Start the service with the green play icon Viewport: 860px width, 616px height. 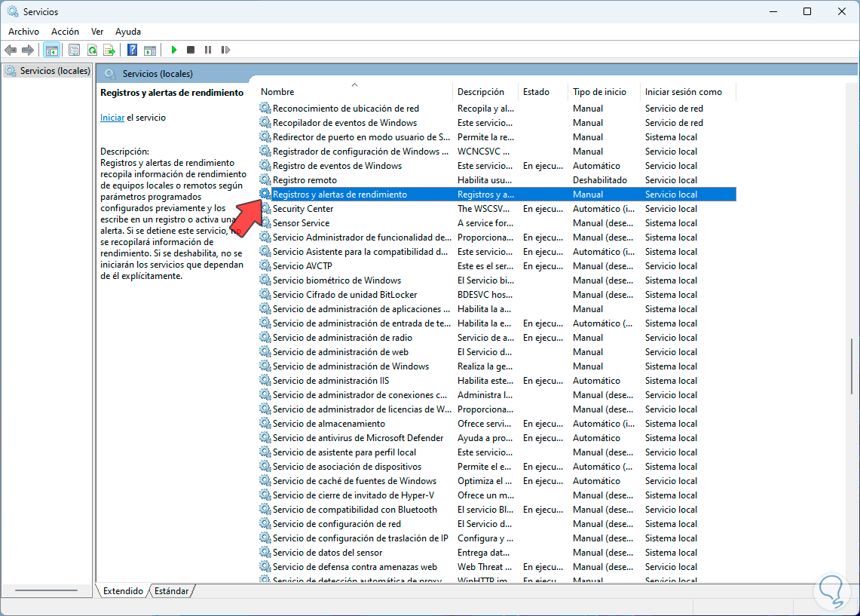(x=174, y=50)
